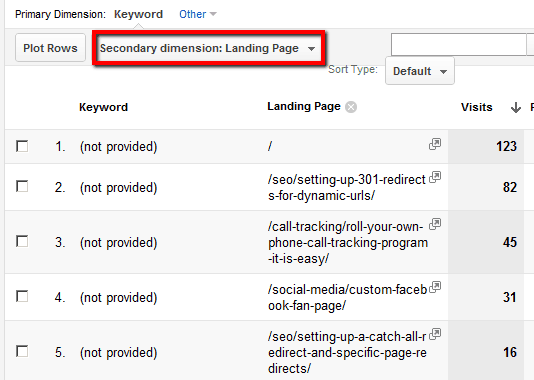Open the Secondary dimension: Landing Page dropdown
Screen dimensions: 534x380
(208, 48)
